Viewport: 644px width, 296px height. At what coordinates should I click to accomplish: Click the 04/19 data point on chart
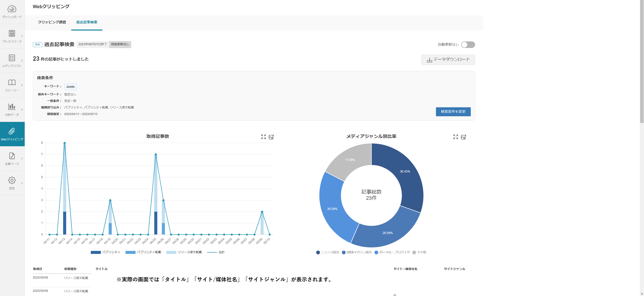coord(110,200)
